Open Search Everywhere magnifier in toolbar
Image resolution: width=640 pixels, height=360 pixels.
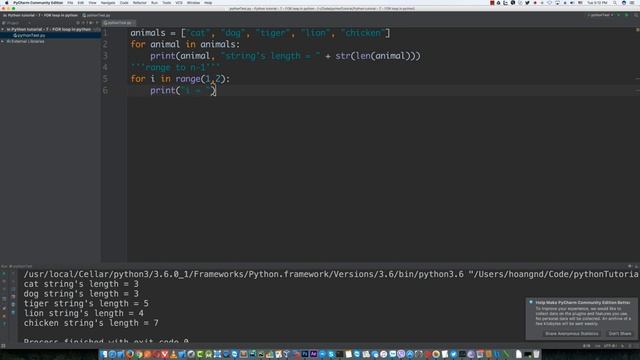[x=636, y=15]
